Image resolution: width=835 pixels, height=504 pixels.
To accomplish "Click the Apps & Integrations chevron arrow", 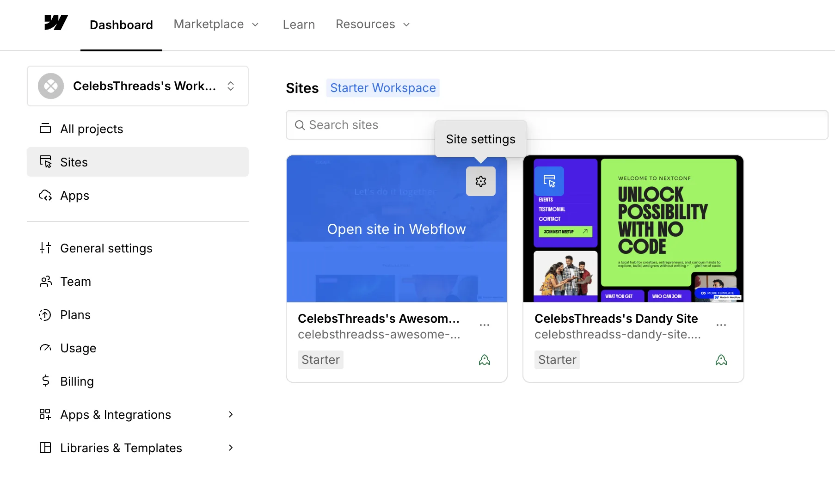I will coord(231,414).
